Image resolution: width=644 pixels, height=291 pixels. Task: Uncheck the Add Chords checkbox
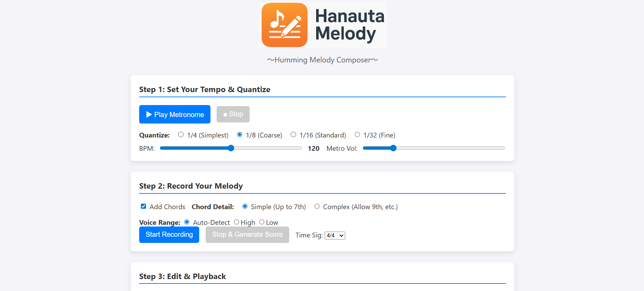144,206
